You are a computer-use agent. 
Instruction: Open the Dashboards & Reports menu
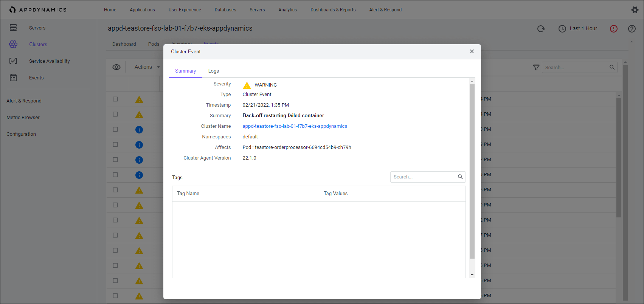point(333,10)
